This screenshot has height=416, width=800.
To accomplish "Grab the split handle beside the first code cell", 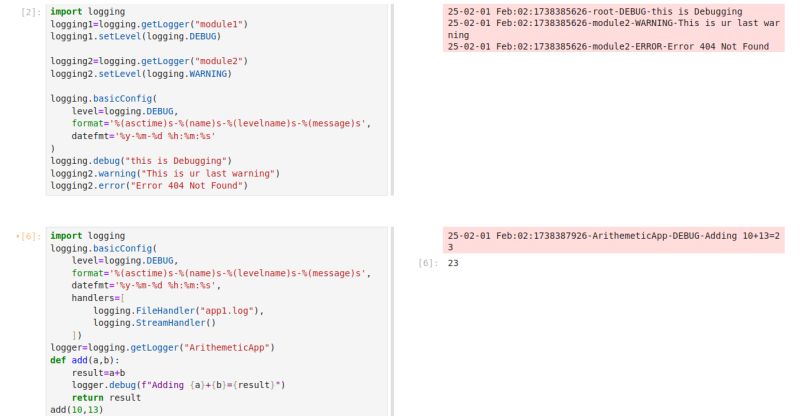I will click(392, 100).
